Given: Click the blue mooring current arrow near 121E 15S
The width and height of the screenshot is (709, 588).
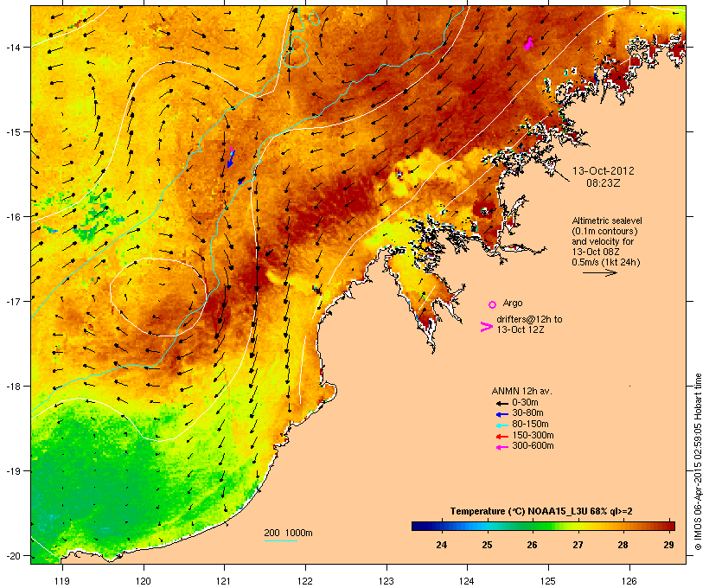Looking at the screenshot, I should (x=231, y=159).
